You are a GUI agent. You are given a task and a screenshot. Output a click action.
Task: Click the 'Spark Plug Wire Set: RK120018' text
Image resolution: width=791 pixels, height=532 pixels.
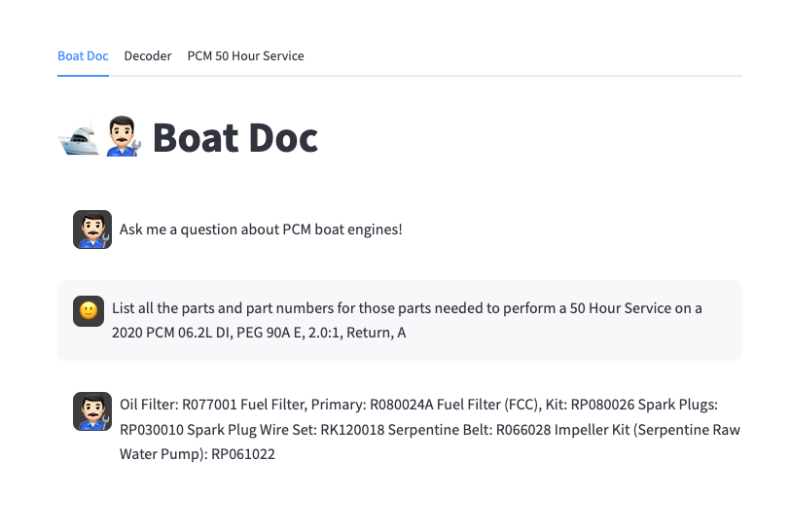pyautogui.click(x=285, y=430)
